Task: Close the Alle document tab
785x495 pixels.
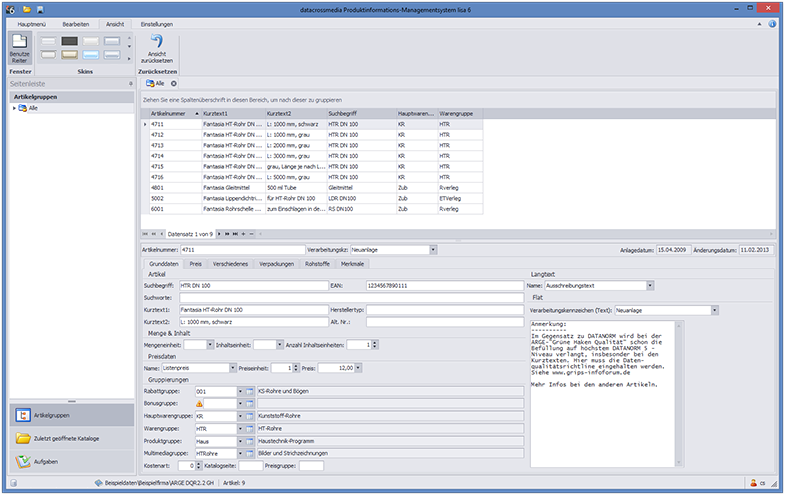Action: 174,84
